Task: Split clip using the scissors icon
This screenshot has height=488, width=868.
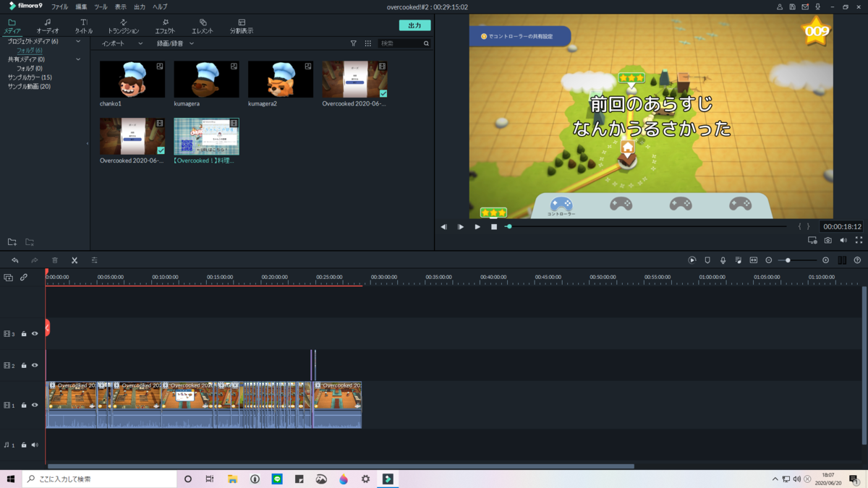Action: 75,260
